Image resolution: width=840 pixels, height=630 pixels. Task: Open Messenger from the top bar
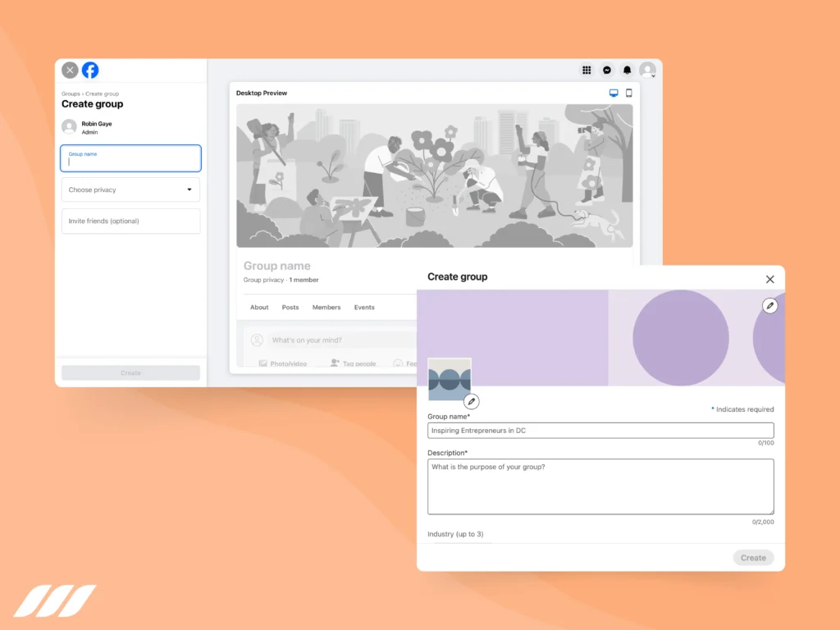(x=606, y=70)
